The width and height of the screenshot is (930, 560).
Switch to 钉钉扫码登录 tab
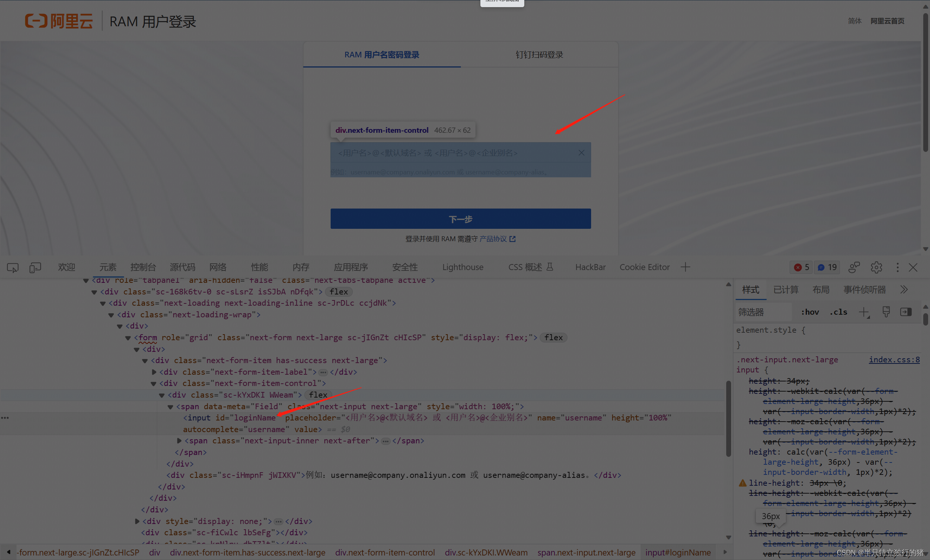(x=539, y=55)
